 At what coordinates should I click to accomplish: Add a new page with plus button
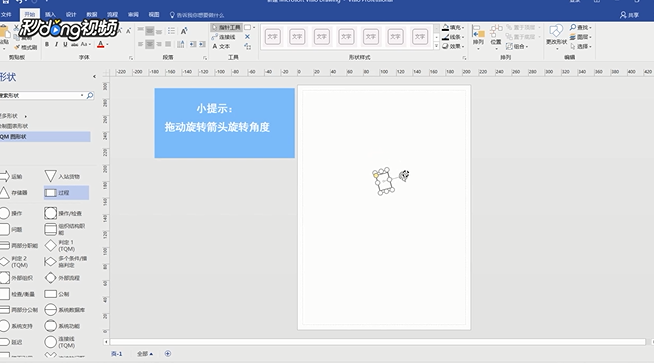pyautogui.click(x=168, y=354)
